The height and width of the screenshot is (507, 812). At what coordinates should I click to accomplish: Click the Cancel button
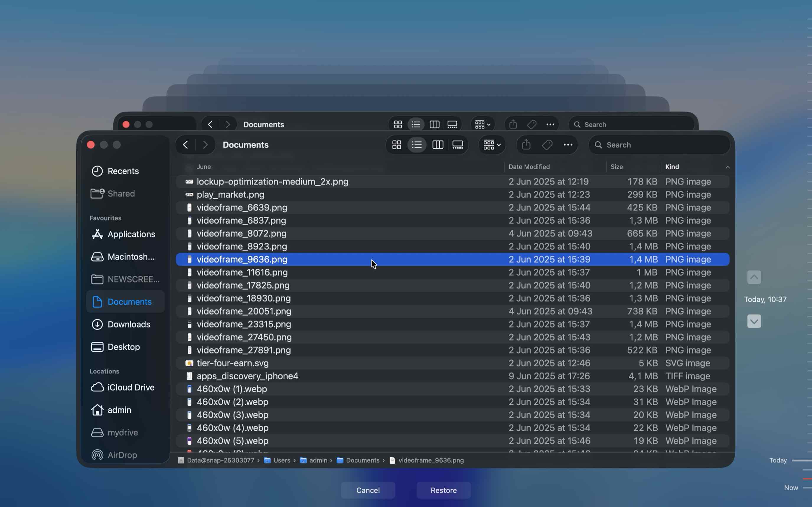(368, 490)
